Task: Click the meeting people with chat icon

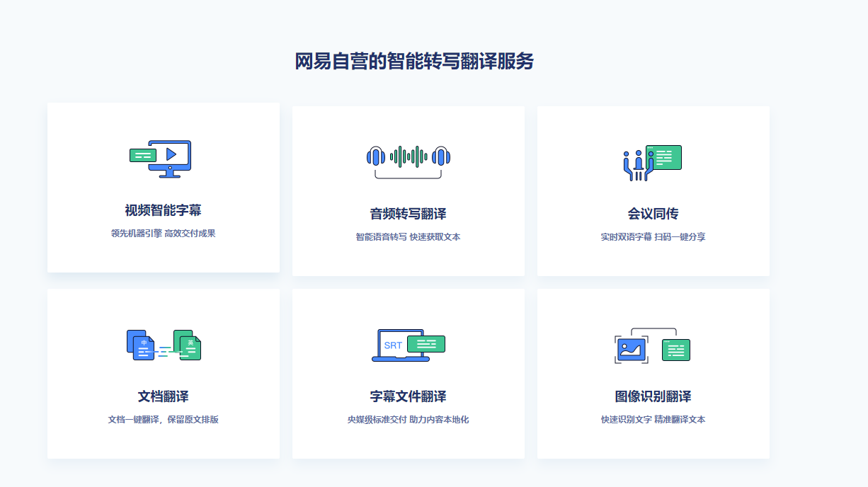Action: [x=652, y=163]
